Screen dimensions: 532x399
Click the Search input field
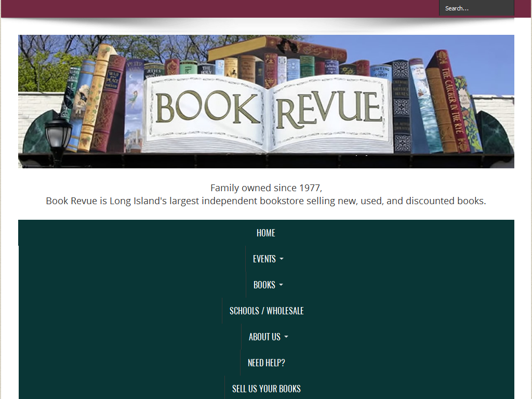[x=476, y=8]
